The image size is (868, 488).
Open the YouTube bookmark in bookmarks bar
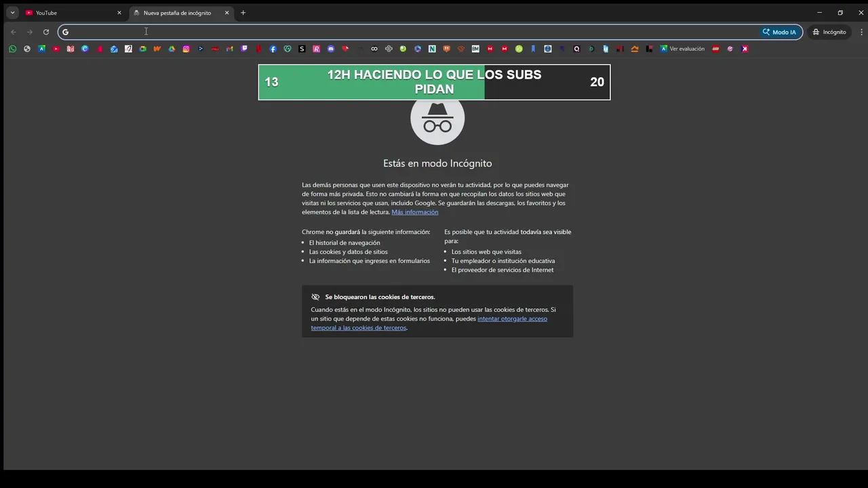(x=56, y=49)
